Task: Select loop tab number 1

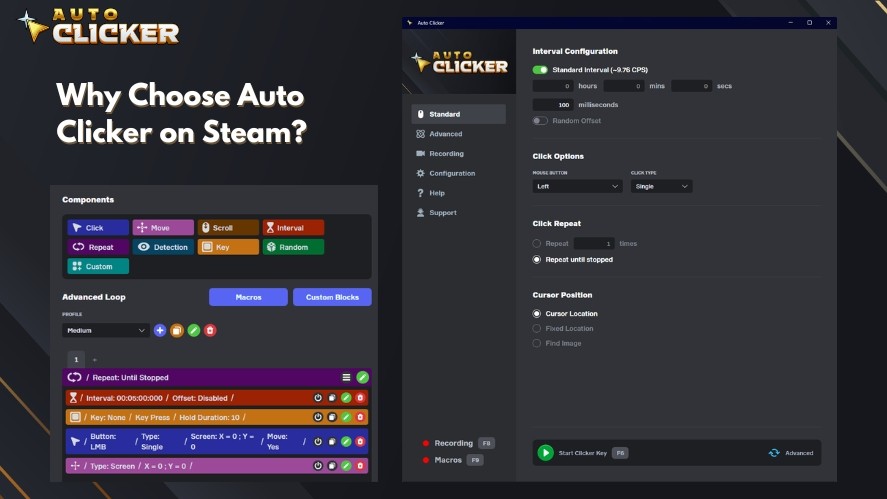Action: [x=76, y=359]
